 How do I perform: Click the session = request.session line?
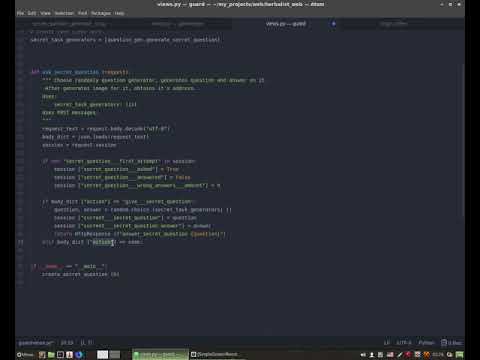[79, 145]
